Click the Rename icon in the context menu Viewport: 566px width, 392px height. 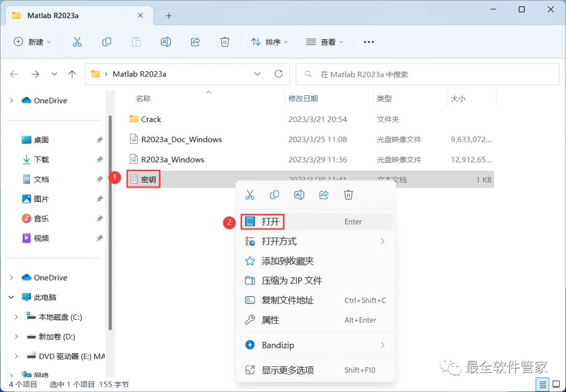pyautogui.click(x=299, y=195)
